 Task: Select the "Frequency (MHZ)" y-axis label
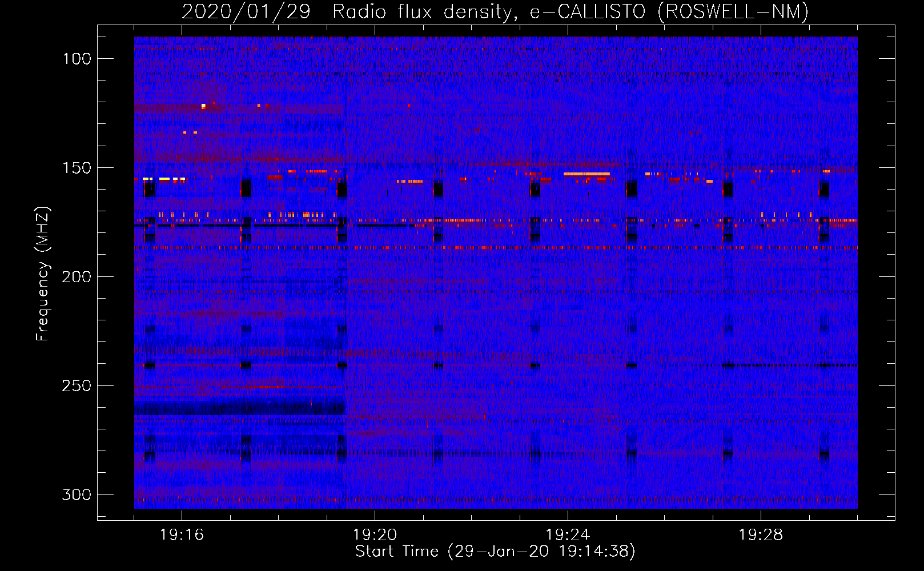(43, 274)
